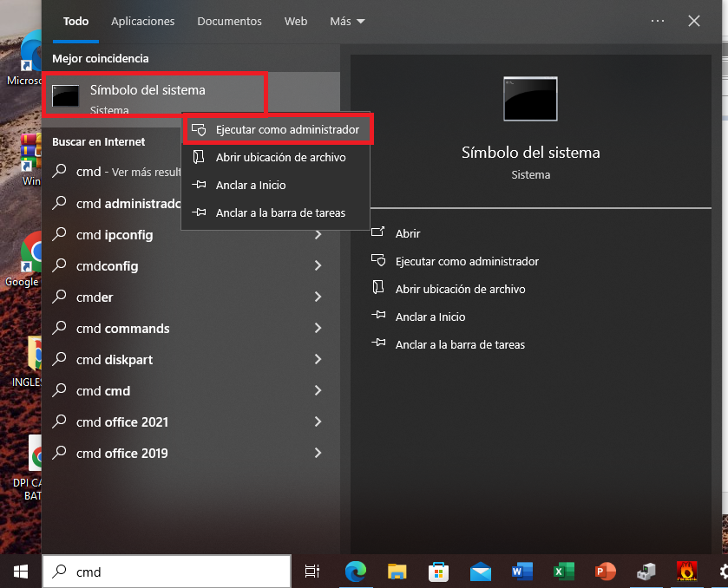Open Microsoft Store taskbar icon
The height and width of the screenshot is (588, 728).
439,572
